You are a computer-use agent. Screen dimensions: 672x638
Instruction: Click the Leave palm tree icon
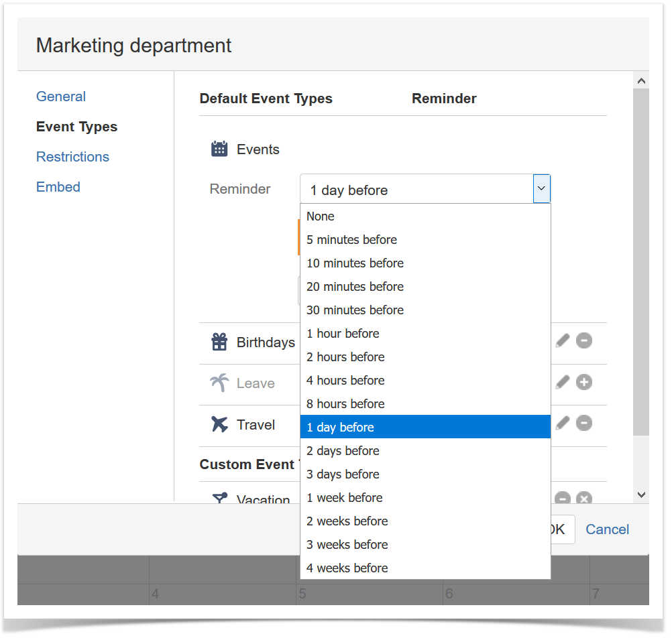(219, 383)
